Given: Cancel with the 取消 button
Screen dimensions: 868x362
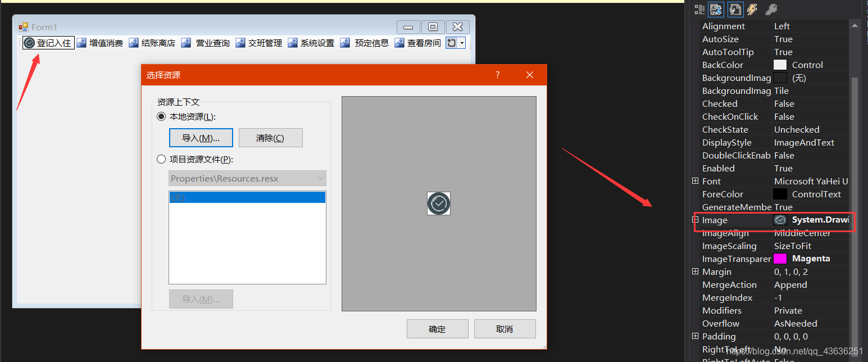Looking at the screenshot, I should [505, 329].
